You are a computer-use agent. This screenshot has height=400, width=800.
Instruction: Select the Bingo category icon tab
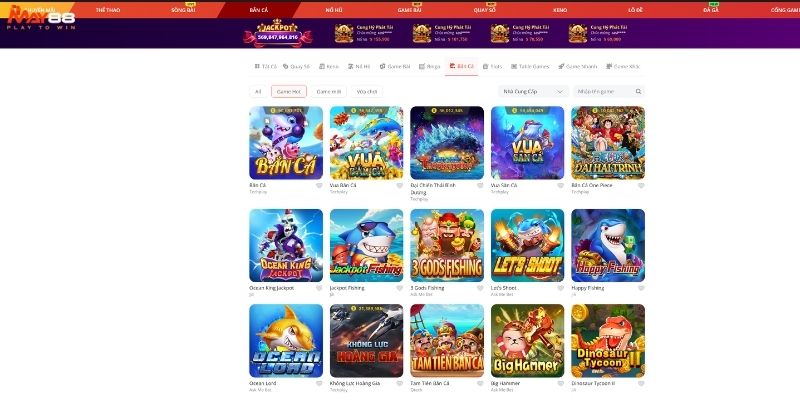(429, 66)
